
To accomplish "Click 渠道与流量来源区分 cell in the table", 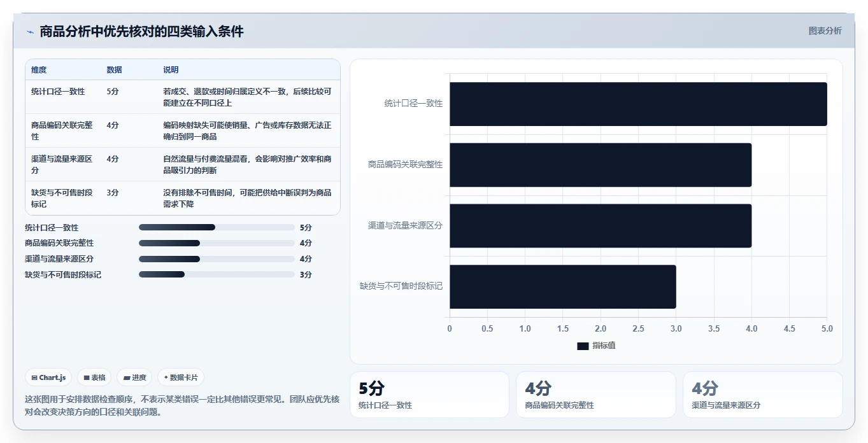I will [62, 165].
